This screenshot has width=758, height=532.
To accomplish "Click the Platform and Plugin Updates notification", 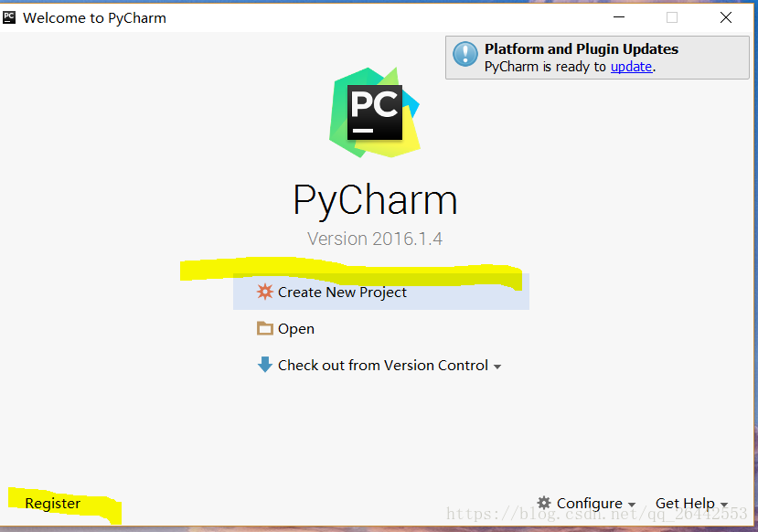I will coord(597,58).
